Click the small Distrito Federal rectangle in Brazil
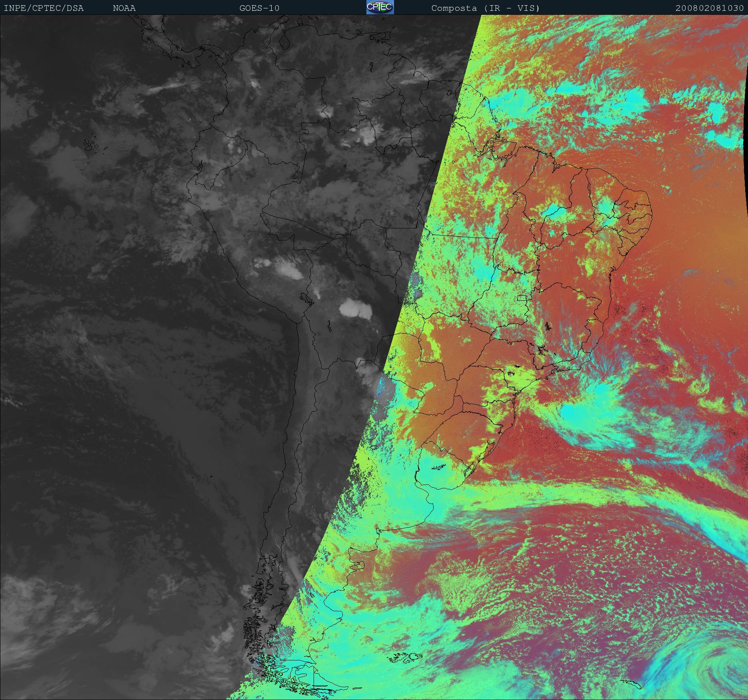The height and width of the screenshot is (700, 748). pos(522,298)
